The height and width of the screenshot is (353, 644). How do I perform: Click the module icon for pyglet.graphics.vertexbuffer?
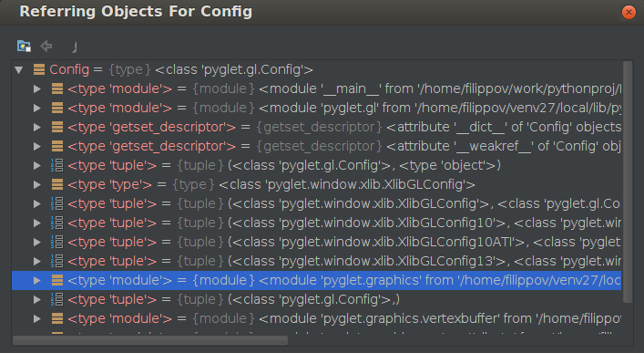click(x=57, y=318)
